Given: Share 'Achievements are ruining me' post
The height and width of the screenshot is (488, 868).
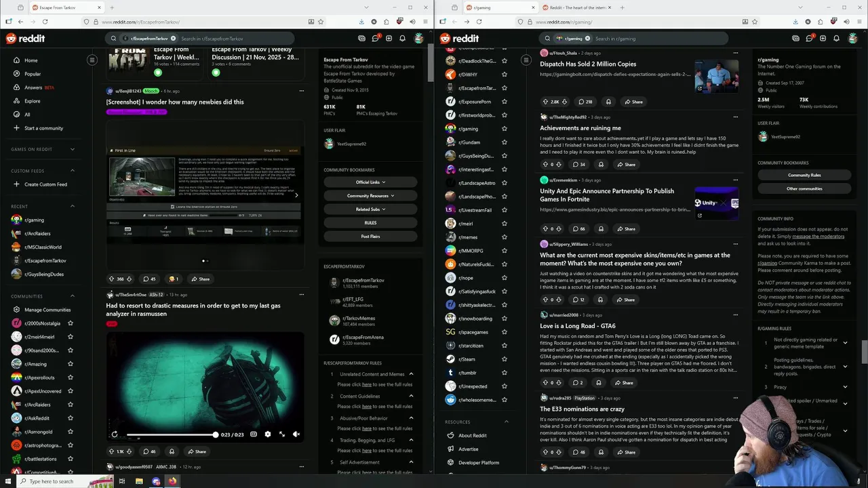Looking at the screenshot, I should (x=626, y=164).
